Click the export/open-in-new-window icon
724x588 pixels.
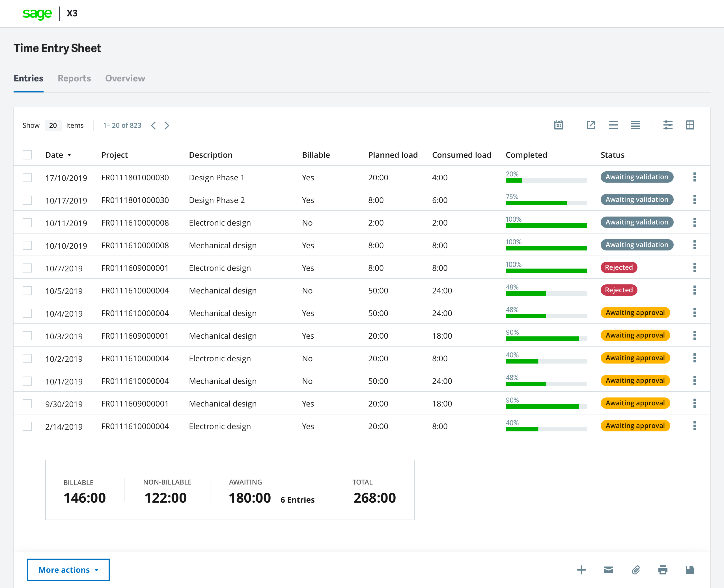click(591, 125)
